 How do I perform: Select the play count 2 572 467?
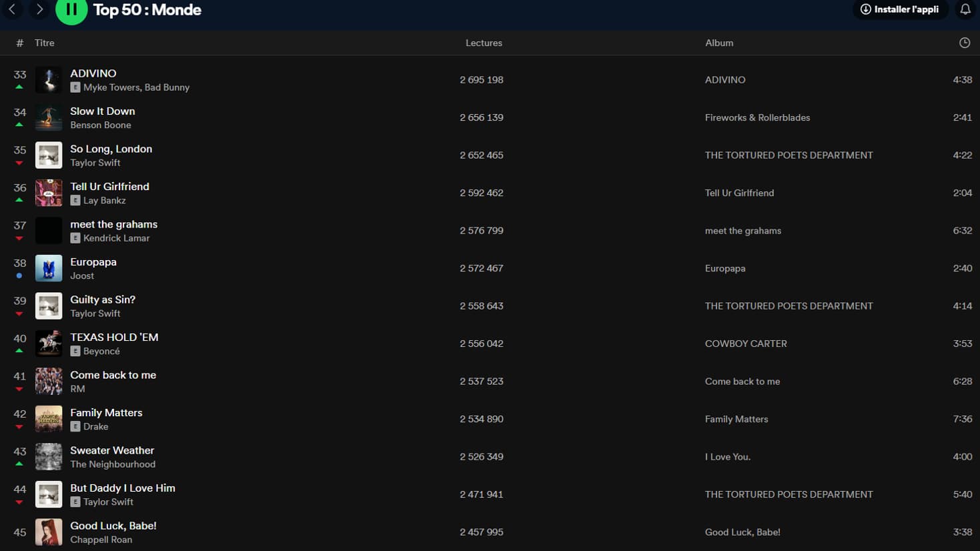pos(482,268)
